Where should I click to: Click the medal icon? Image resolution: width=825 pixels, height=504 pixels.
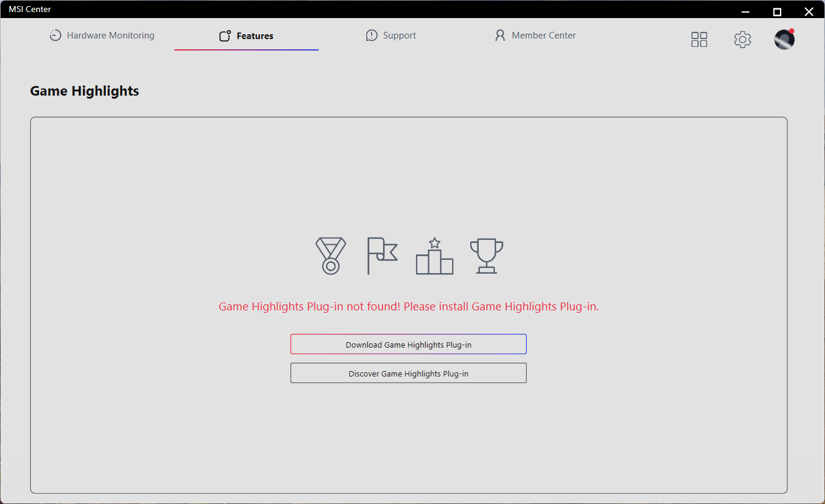tap(331, 256)
